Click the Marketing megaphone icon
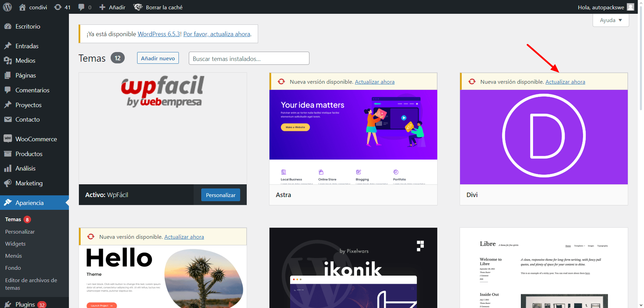Viewport: 644px width, 308px height. click(x=8, y=183)
